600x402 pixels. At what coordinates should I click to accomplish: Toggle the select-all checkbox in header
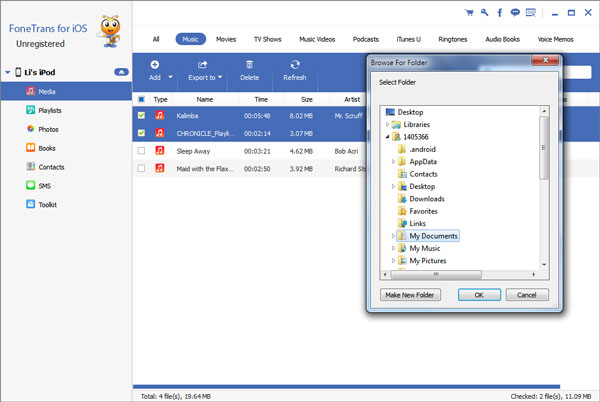141,99
